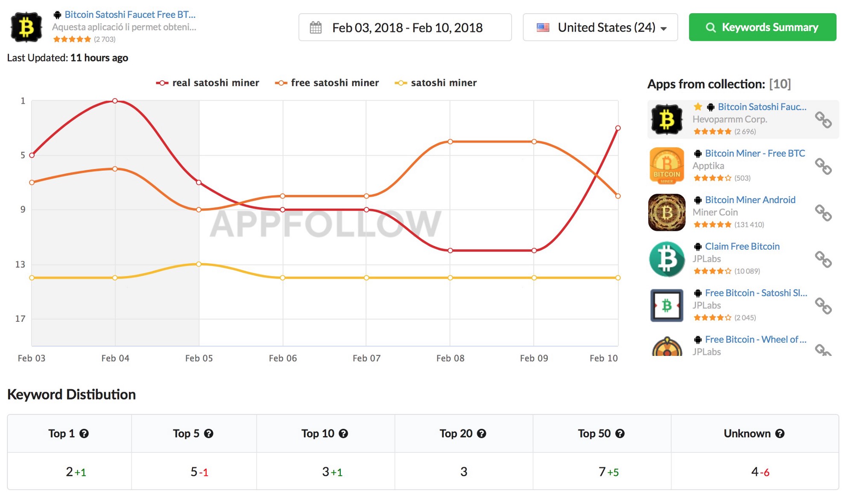
Task: Toggle the 'real satoshi miner' legend series
Action: (x=208, y=83)
